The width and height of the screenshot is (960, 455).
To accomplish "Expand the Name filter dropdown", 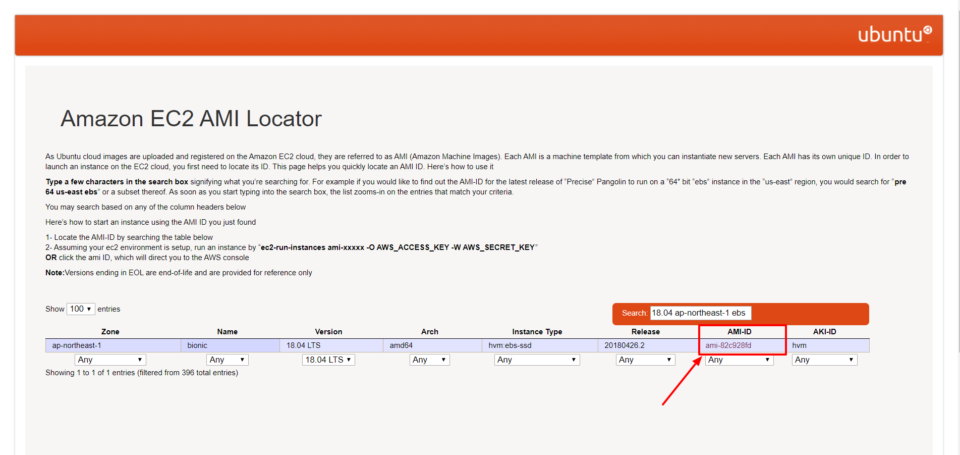I will coord(227,359).
